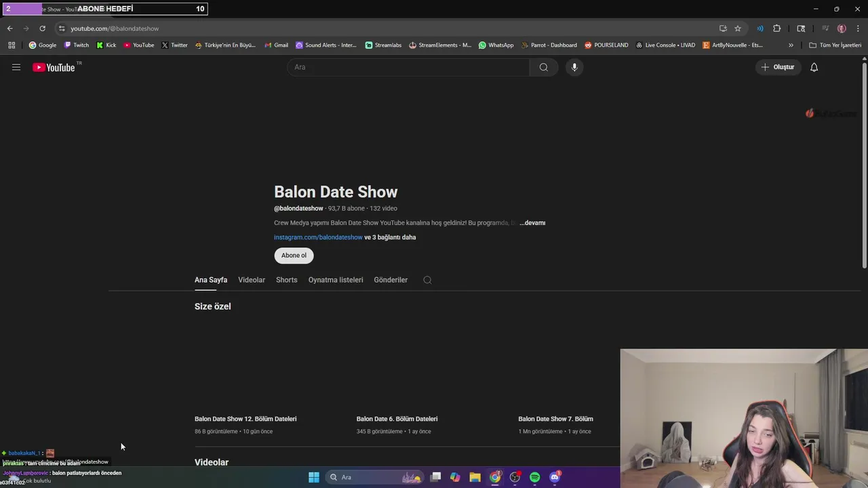Open the YouTube bookmark in bookmarks bar
Screen dimensions: 868x488
coord(139,45)
